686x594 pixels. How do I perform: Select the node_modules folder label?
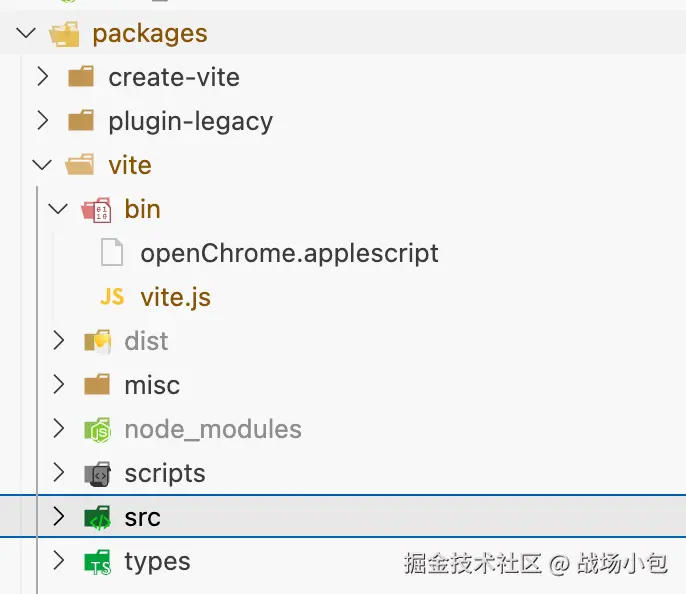(212, 430)
